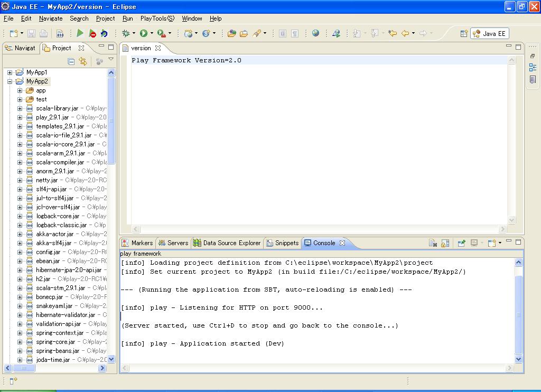Viewport: 541px width, 392px height.
Task: Switch to the Navigator tab
Action: click(20, 48)
